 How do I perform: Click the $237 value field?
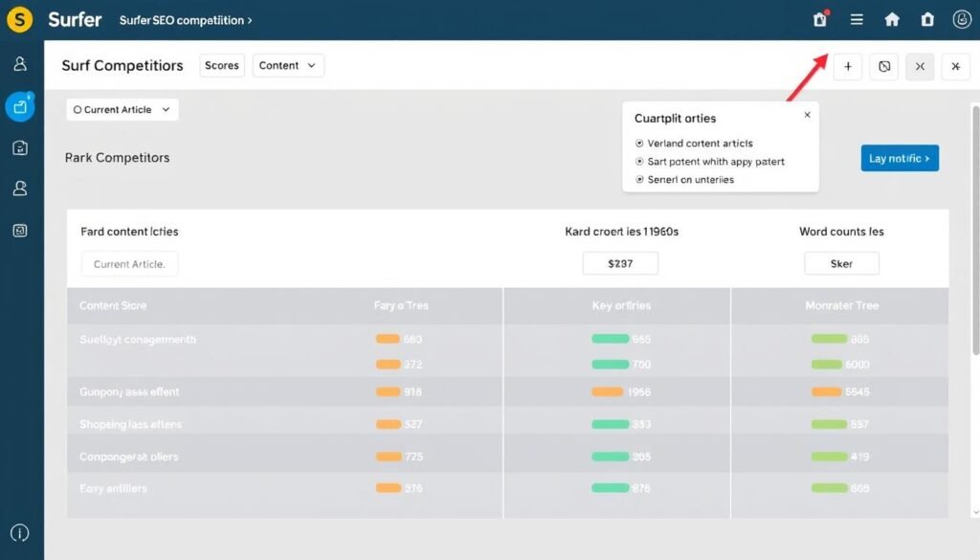(620, 262)
